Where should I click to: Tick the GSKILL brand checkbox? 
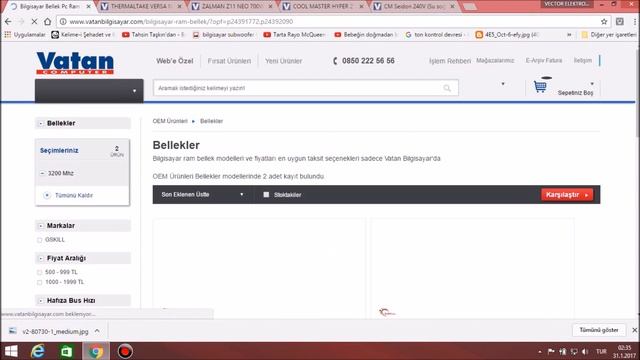(x=40, y=240)
